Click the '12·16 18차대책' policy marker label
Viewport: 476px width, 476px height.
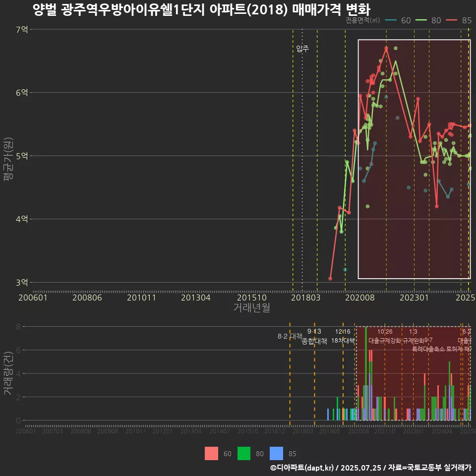(x=343, y=336)
